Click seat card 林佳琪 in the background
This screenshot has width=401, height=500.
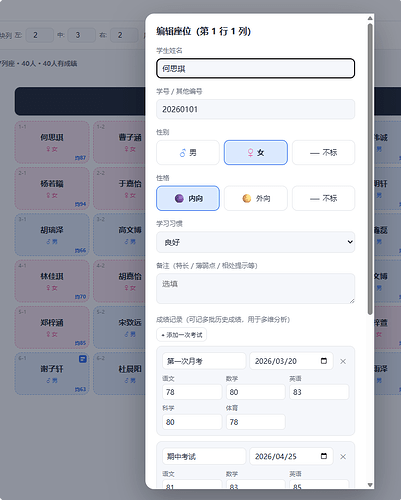coord(52,281)
